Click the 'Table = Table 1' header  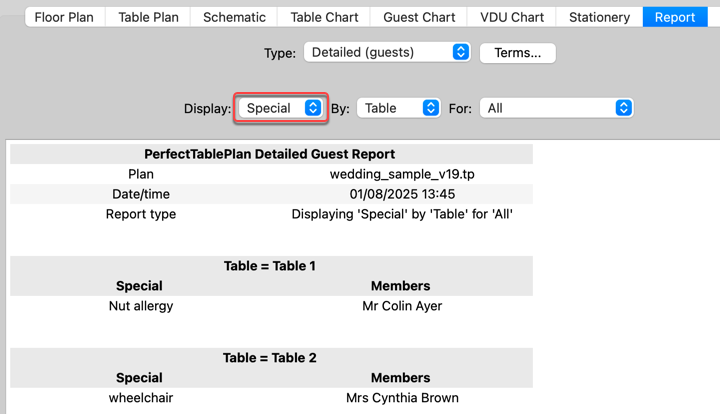270,266
